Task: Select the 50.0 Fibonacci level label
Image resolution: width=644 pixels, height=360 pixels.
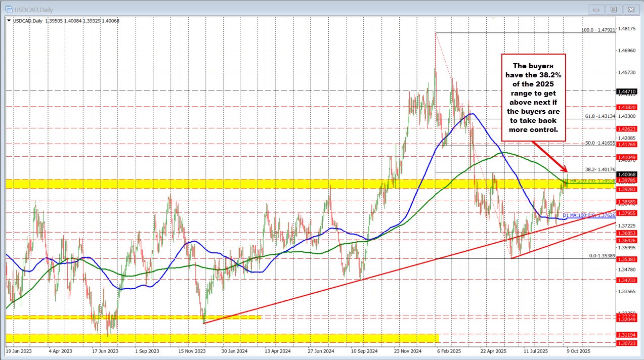Action: pyautogui.click(x=599, y=143)
